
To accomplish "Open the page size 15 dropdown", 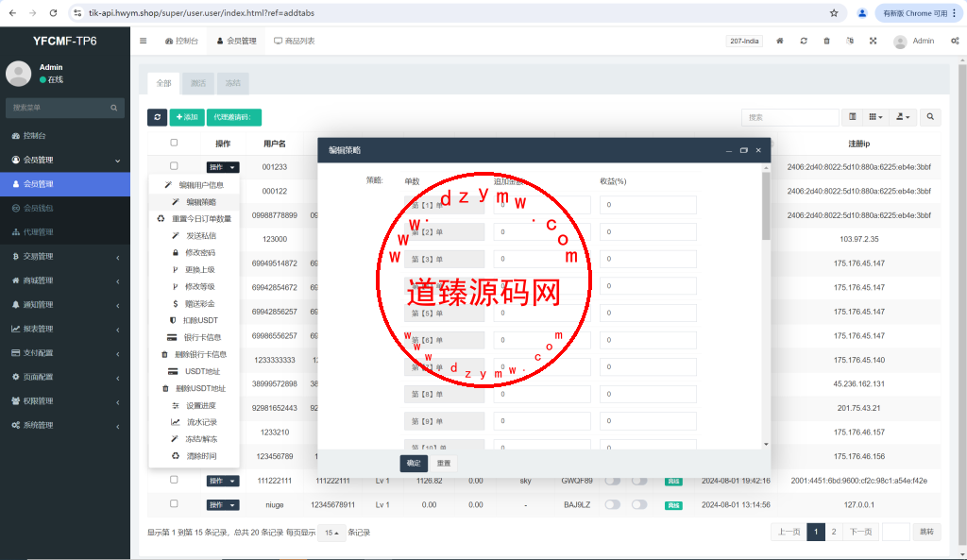I will click(331, 533).
